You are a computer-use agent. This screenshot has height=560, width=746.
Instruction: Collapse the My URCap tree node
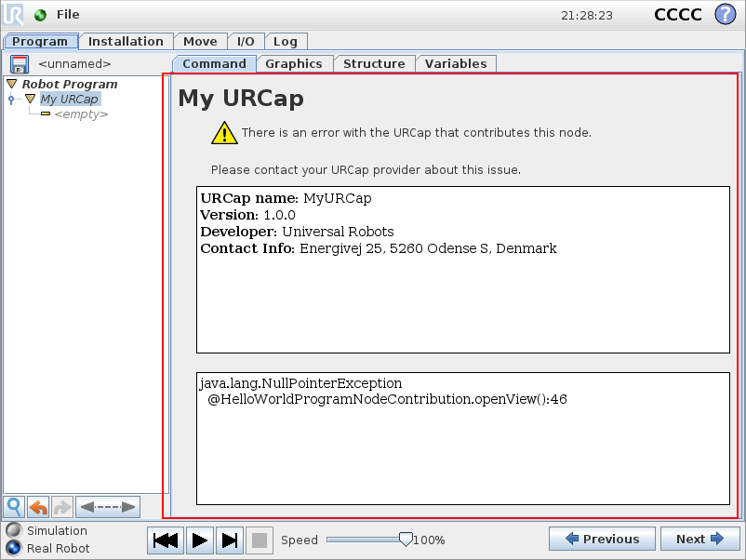click(31, 99)
